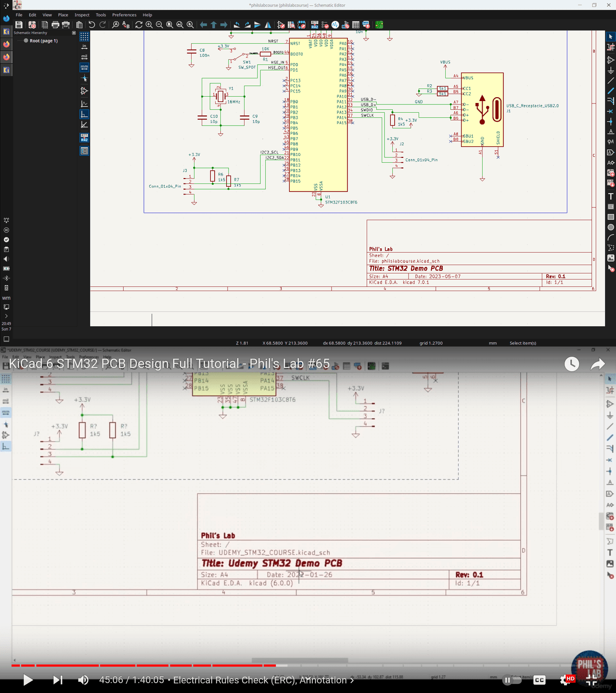Open the PCB editor from the toolbar
The image size is (616, 693).
[x=379, y=25]
